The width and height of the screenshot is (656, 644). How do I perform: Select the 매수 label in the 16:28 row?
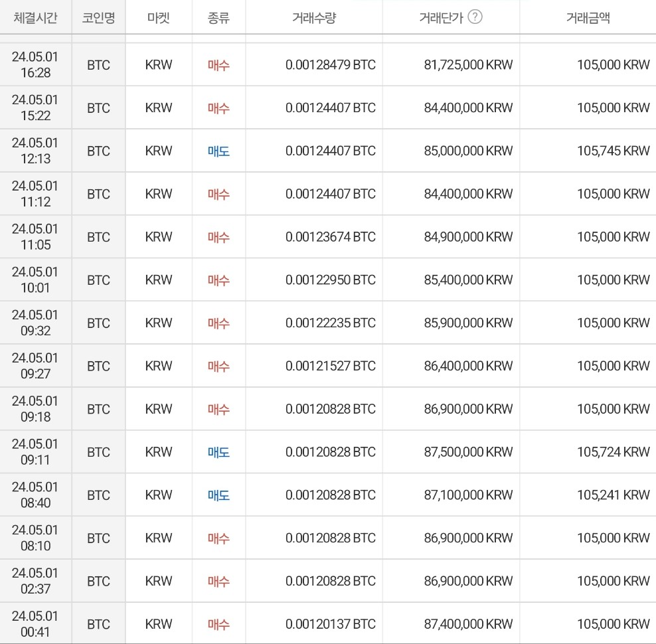(219, 65)
